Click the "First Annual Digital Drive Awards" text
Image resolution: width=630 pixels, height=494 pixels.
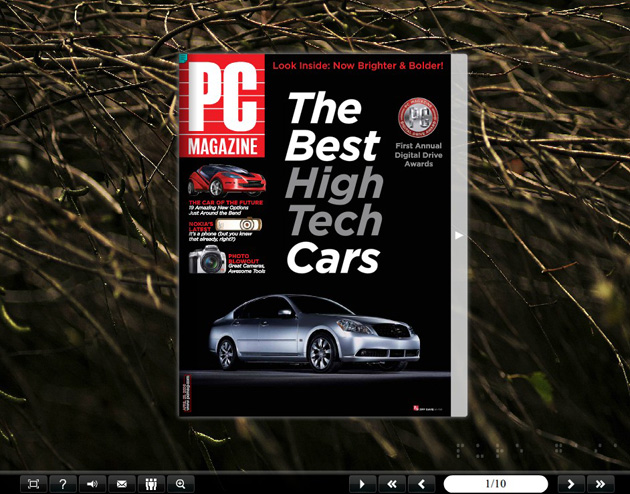point(418,155)
